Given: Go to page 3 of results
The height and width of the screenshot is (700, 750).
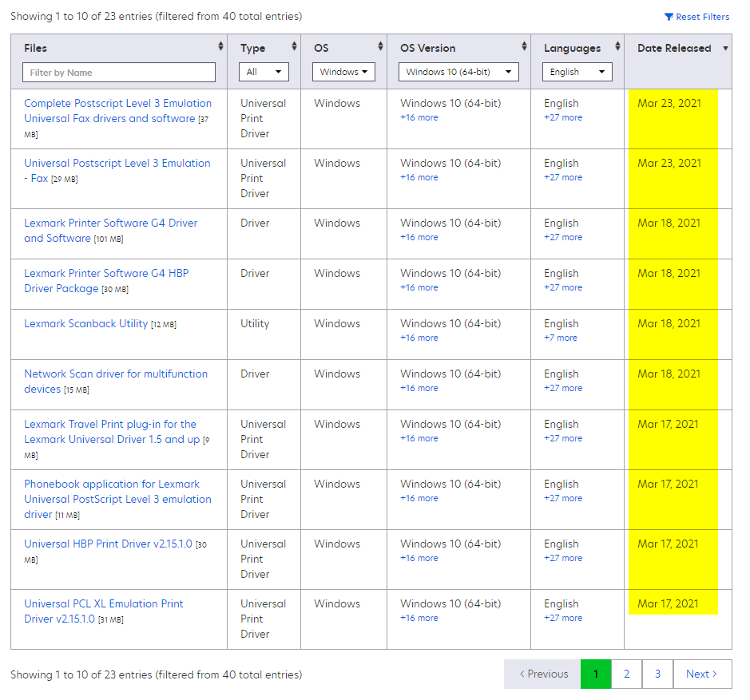Looking at the screenshot, I should pyautogui.click(x=657, y=674).
